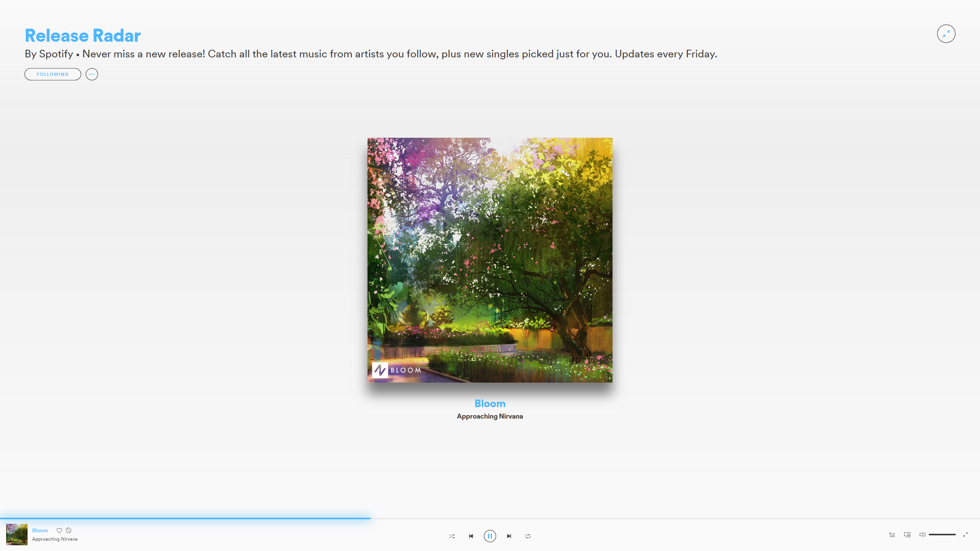The width and height of the screenshot is (980, 551).
Task: Open the Bloom track link under artwork
Action: tap(490, 403)
